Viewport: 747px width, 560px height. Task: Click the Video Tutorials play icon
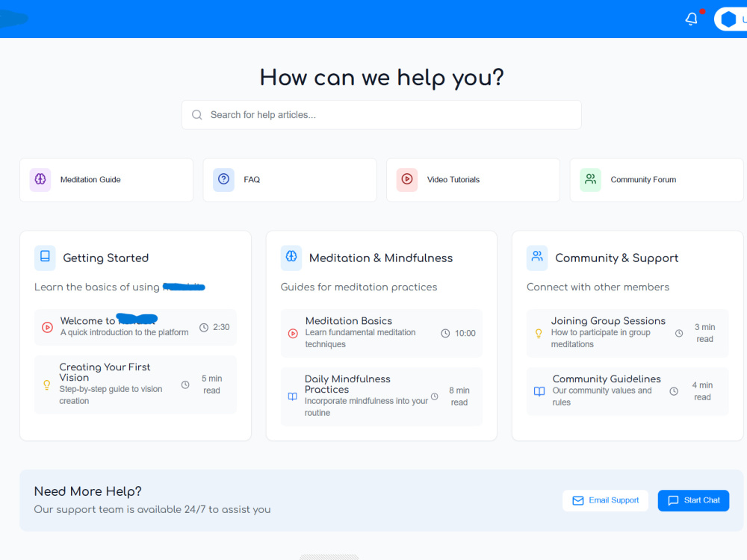tap(407, 179)
